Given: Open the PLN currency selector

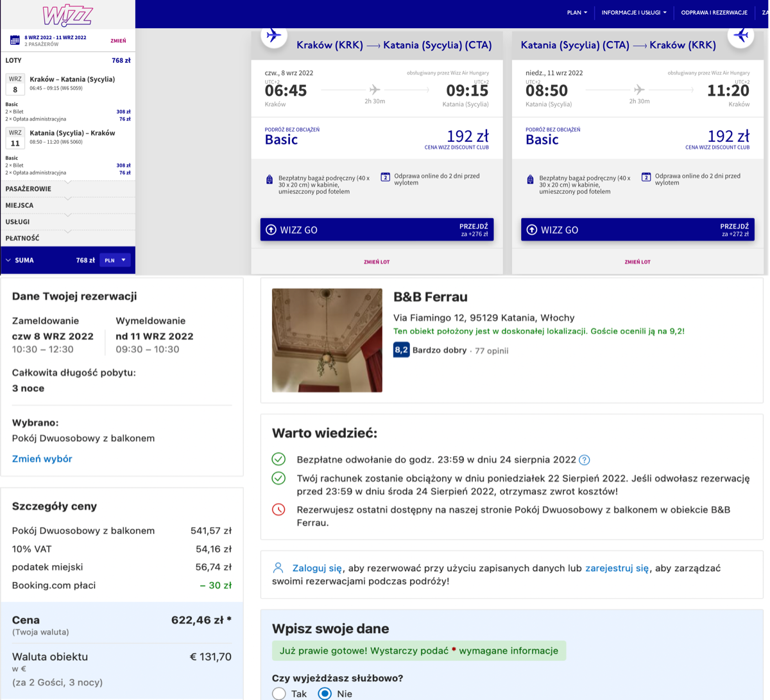Looking at the screenshot, I should tap(116, 260).
